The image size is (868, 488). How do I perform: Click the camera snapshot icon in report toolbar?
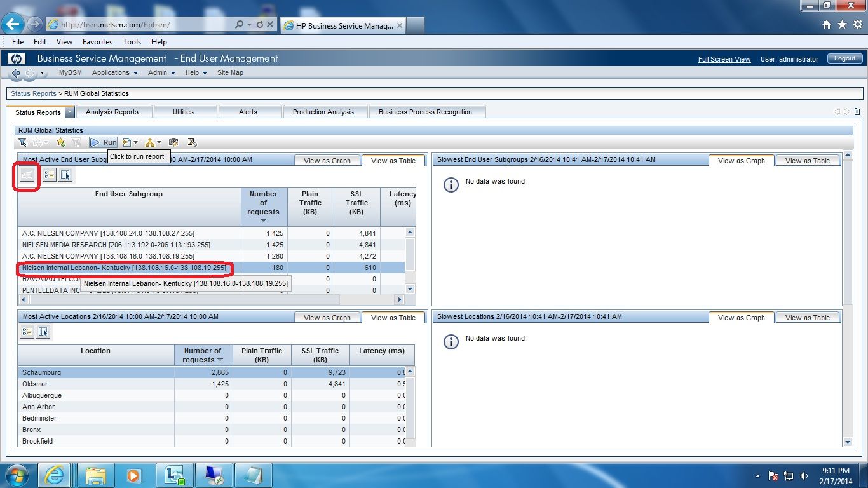(173, 142)
